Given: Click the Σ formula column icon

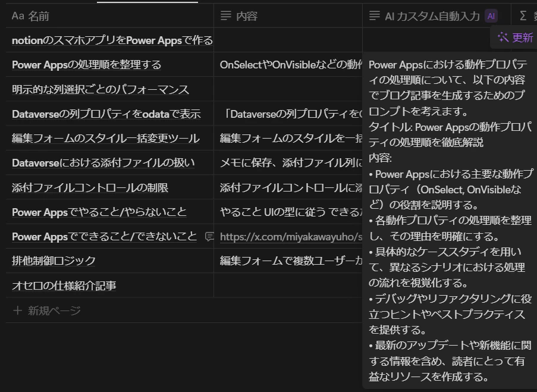Looking at the screenshot, I should pos(523,15).
